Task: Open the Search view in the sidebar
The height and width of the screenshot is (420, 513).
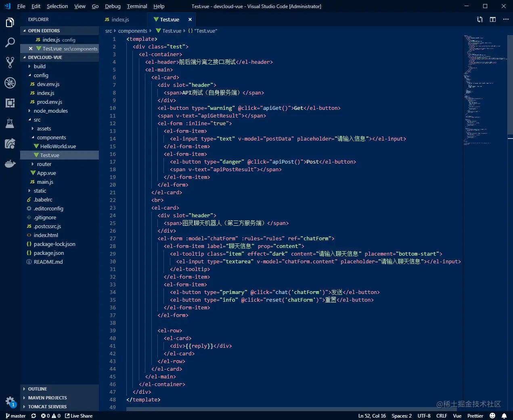Action: (x=10, y=42)
